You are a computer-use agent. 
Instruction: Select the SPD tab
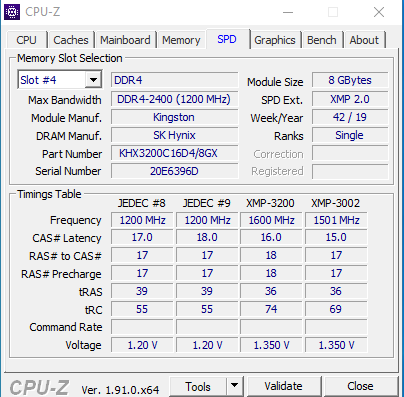227,39
